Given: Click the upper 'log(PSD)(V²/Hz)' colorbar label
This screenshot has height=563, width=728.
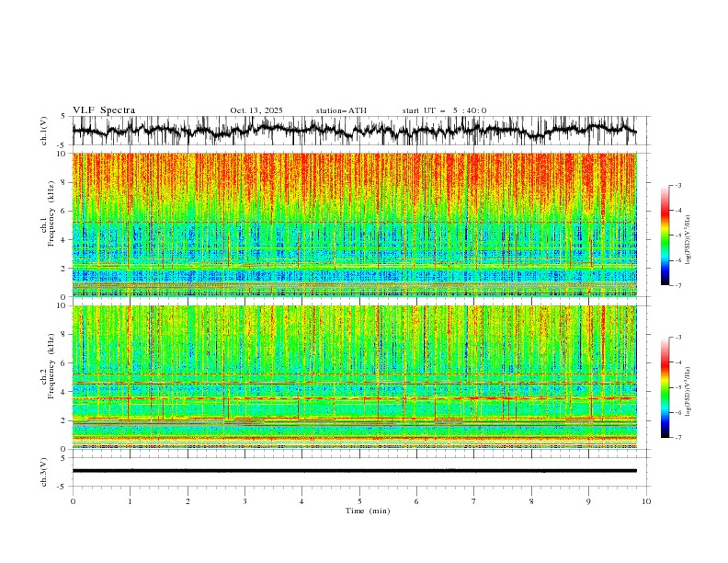Looking at the screenshot, I should (688, 240).
